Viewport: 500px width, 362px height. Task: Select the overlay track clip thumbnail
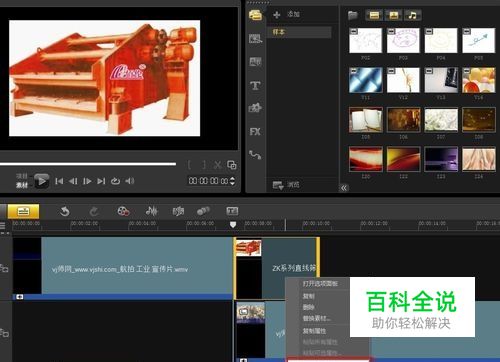[251, 312]
